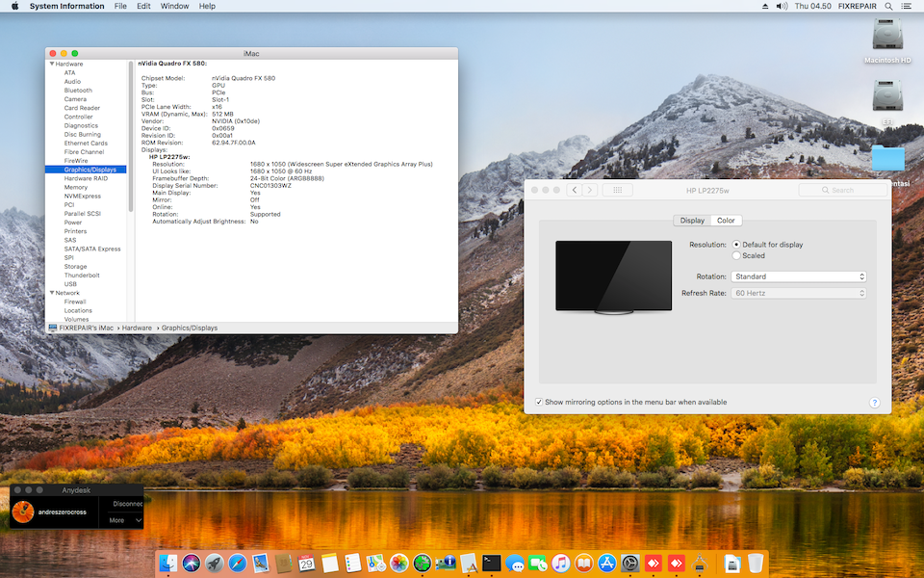
Task: Click the back arrow in Displays preferences window
Action: 575,190
